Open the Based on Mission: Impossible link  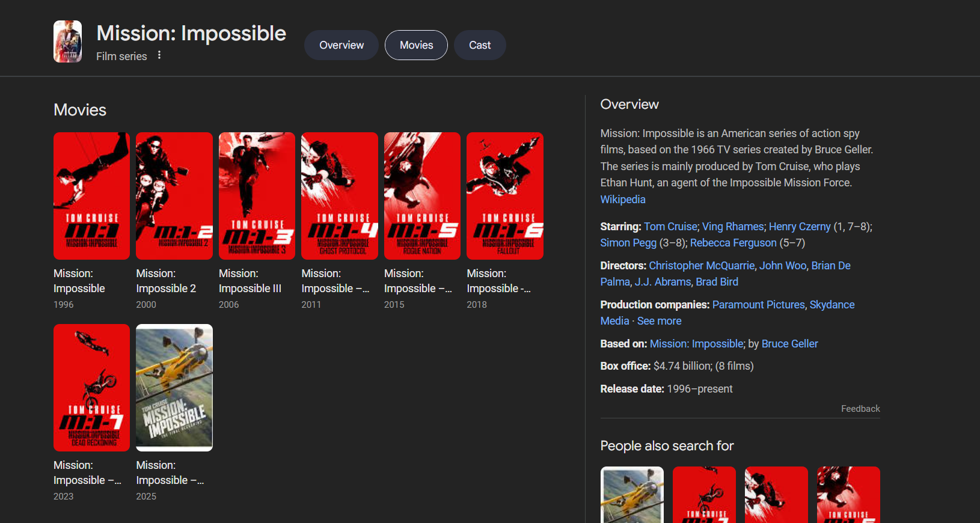[697, 344]
